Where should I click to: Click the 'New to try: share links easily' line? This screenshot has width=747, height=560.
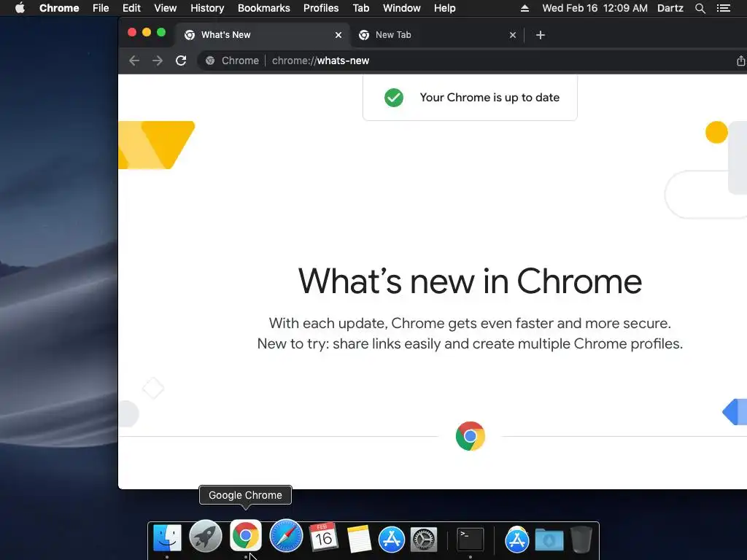click(x=471, y=343)
